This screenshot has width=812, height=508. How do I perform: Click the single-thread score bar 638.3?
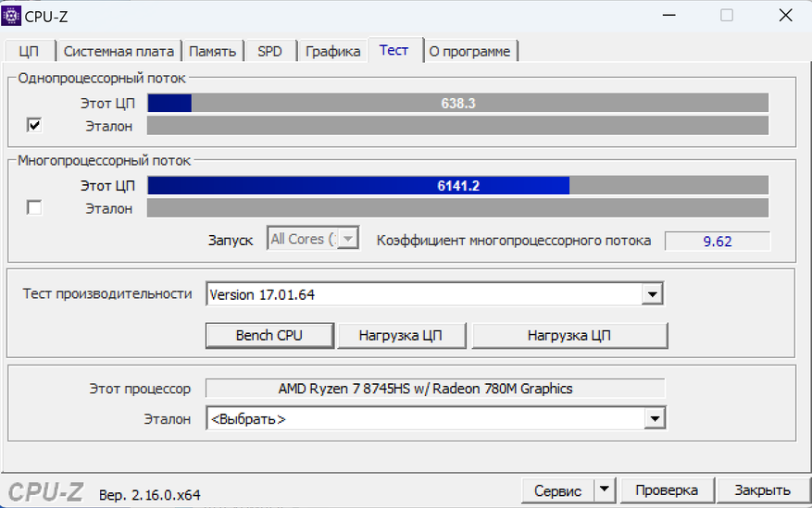pos(457,103)
